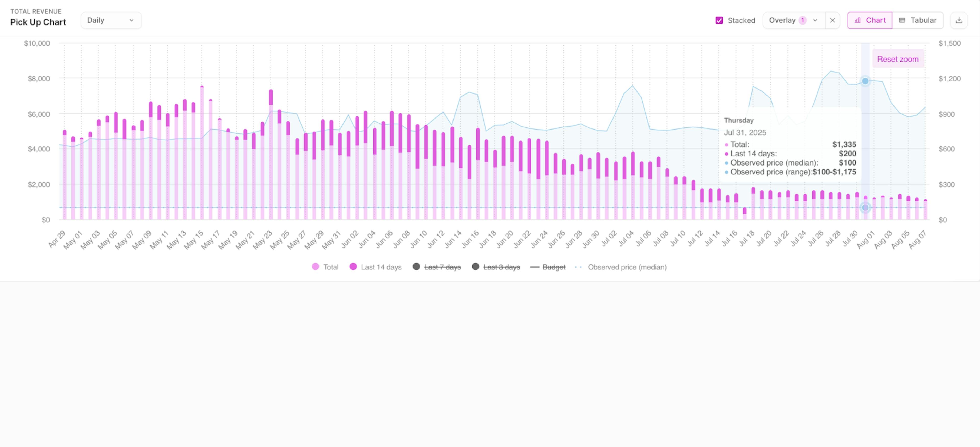This screenshot has height=447, width=980.
Task: Switch to the Tabular view tab
Action: pos(917,20)
